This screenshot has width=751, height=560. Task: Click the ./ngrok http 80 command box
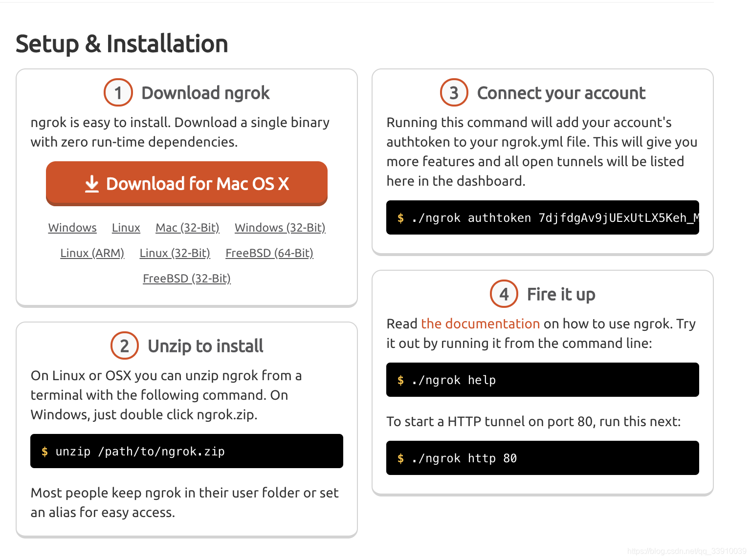(543, 458)
